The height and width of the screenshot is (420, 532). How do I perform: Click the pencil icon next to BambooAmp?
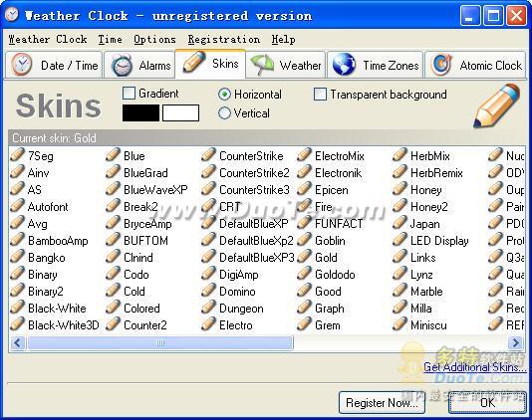[17, 240]
